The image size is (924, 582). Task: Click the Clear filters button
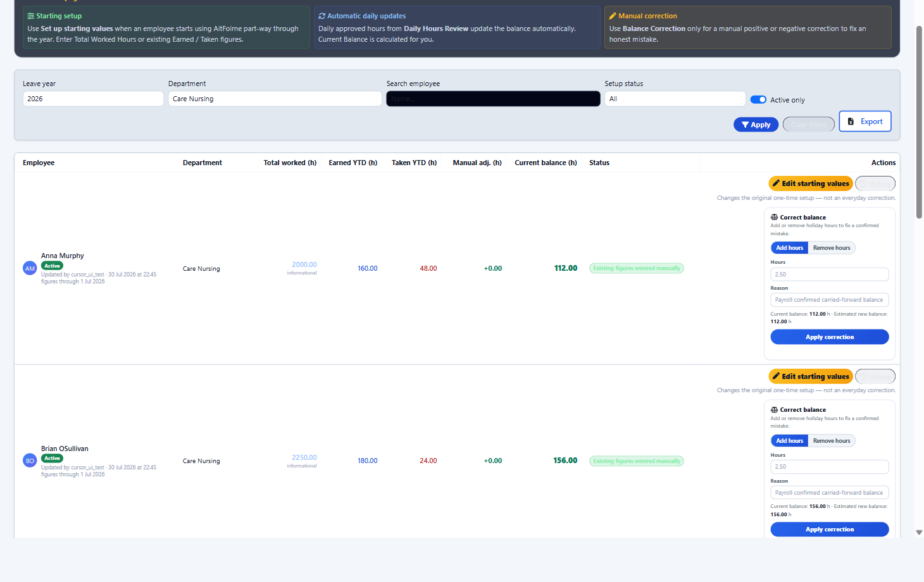808,125
